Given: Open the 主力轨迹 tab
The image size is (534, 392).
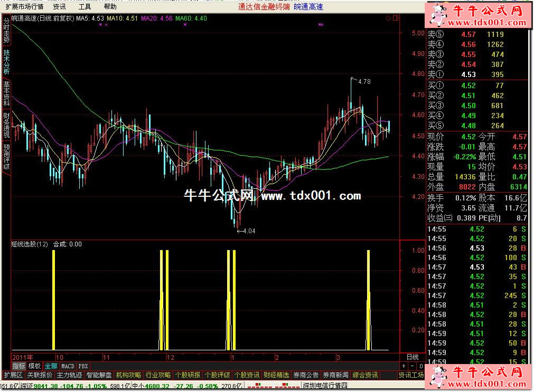Looking at the screenshot, I should tap(70, 375).
